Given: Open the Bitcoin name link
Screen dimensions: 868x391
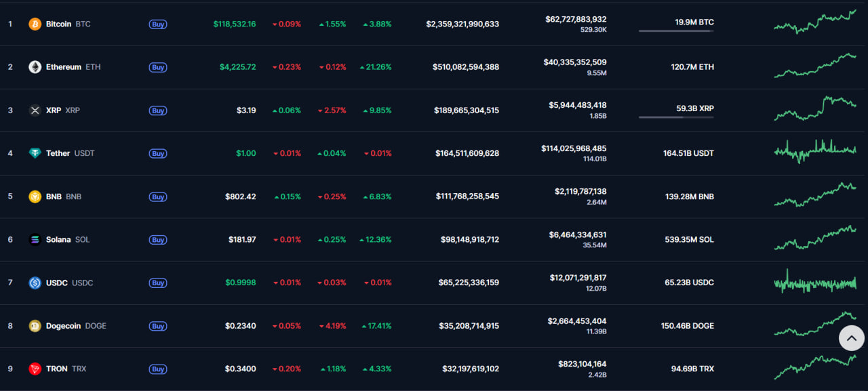Looking at the screenshot, I should pyautogui.click(x=58, y=24).
